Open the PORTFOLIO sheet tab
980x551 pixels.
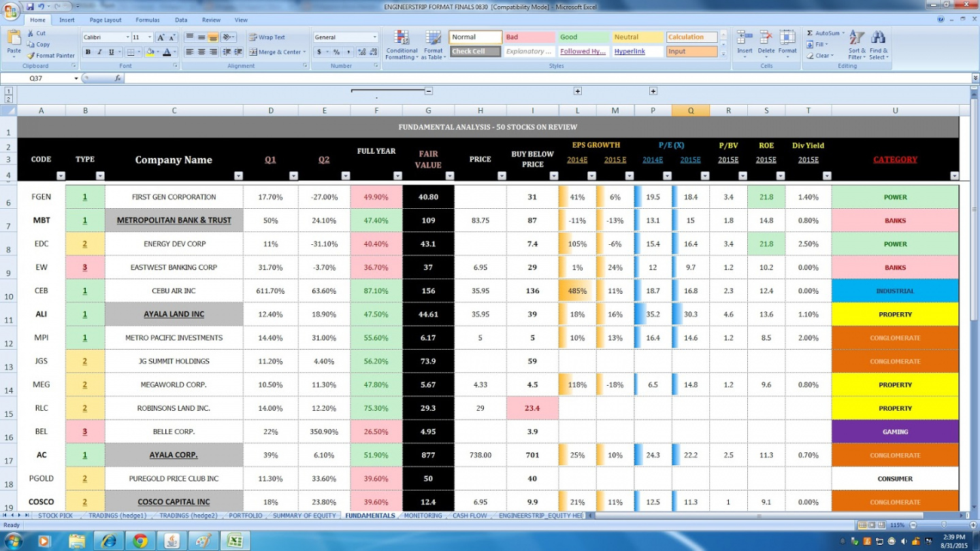[x=246, y=516]
